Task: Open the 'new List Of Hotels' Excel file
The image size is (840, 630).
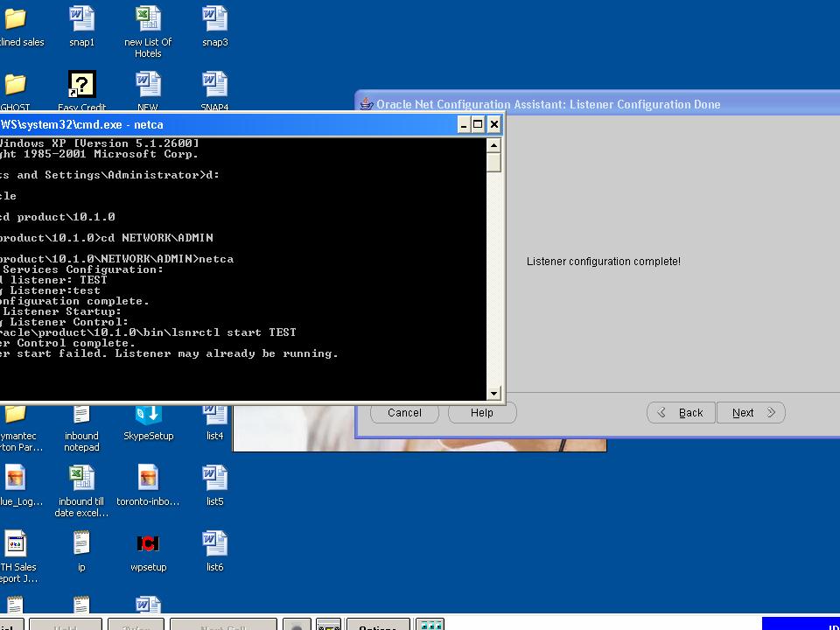Action: tap(148, 19)
